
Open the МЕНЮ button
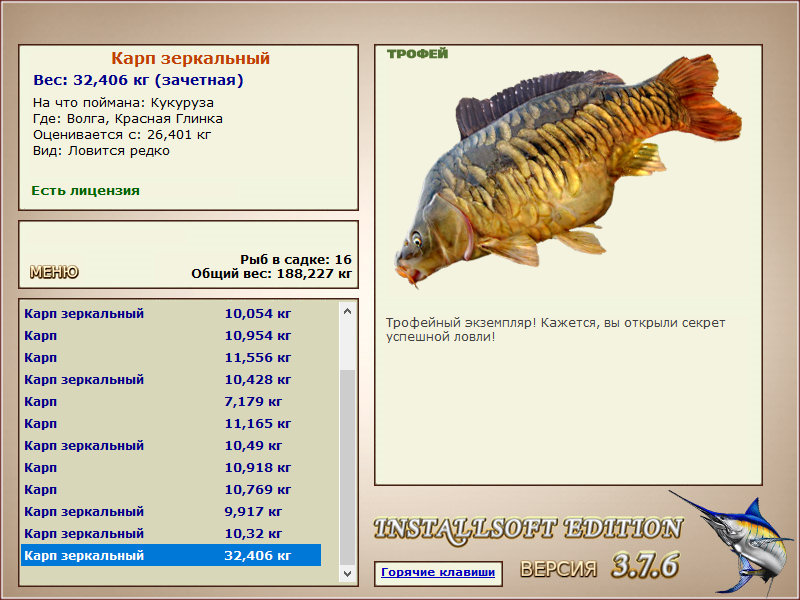pyautogui.click(x=54, y=272)
